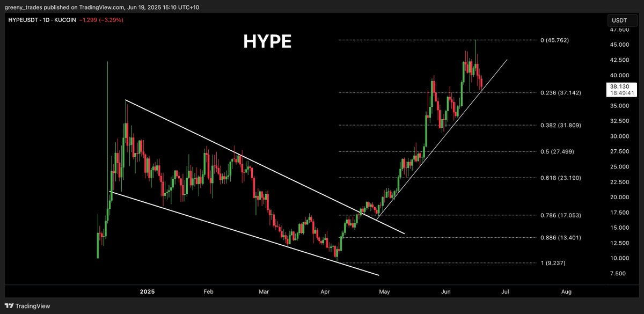This screenshot has width=644, height=314.
Task: Click the Jul label on time axis
Action: 504,291
